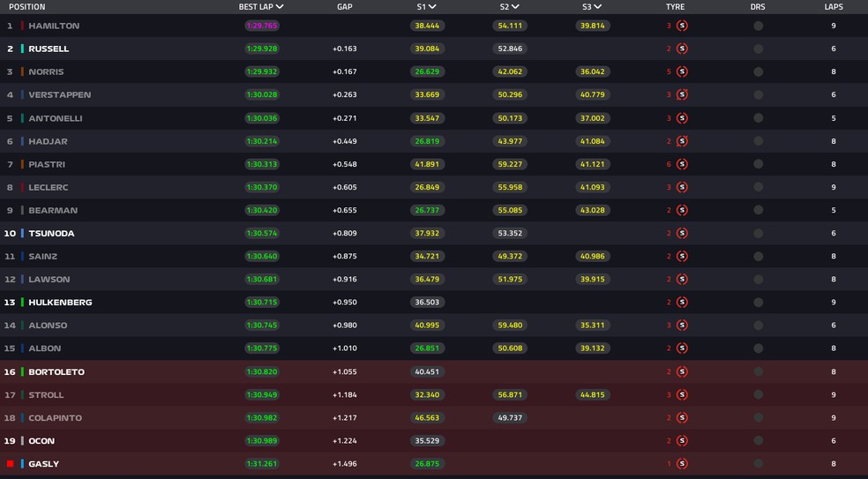The image size is (868, 479).
Task: Click Piastri's soft tyre icon
Action: pos(682,164)
